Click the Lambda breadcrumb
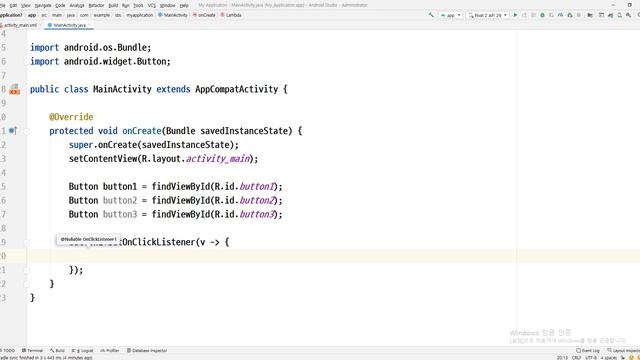 pos(231,15)
